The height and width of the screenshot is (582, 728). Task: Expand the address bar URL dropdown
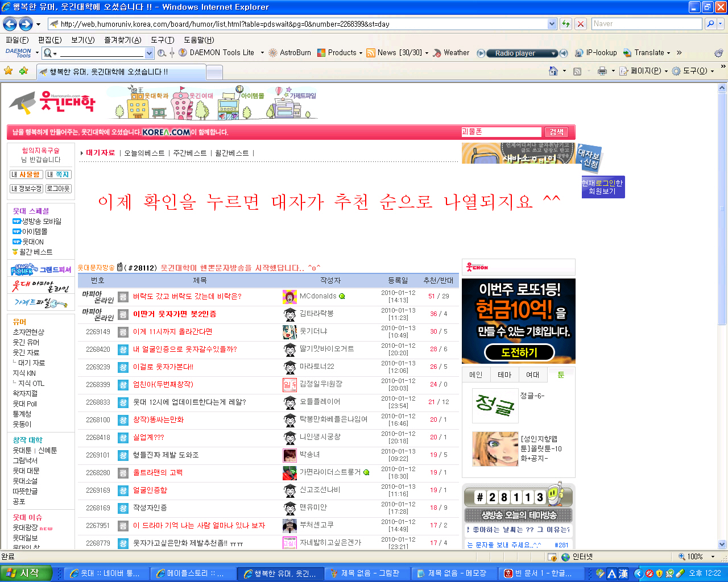click(x=552, y=24)
